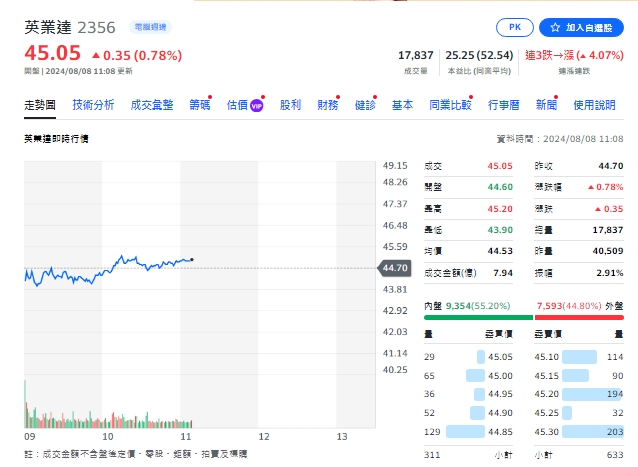Open the 籌碼 tab
This screenshot has height=467, width=638.
[200, 105]
